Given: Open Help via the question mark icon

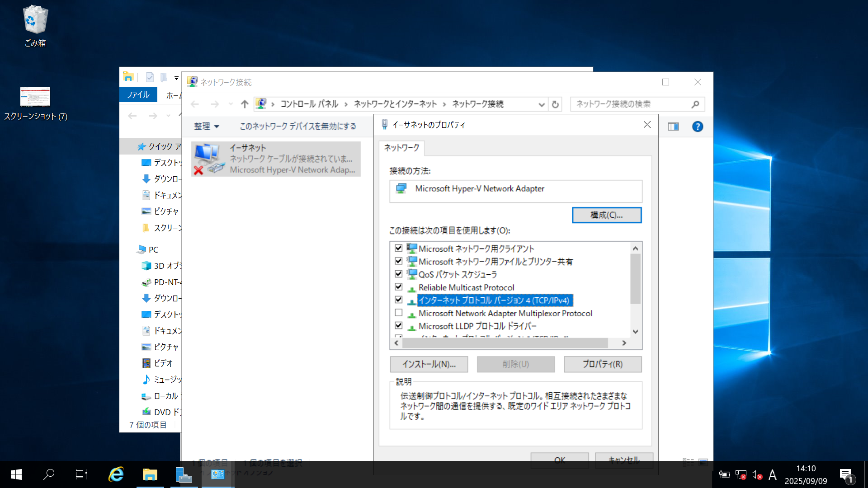Looking at the screenshot, I should click(x=698, y=127).
